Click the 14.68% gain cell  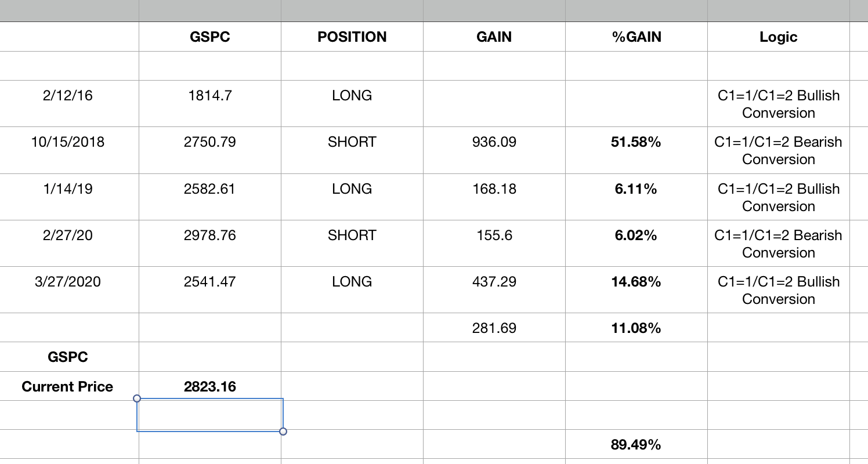[x=636, y=282]
